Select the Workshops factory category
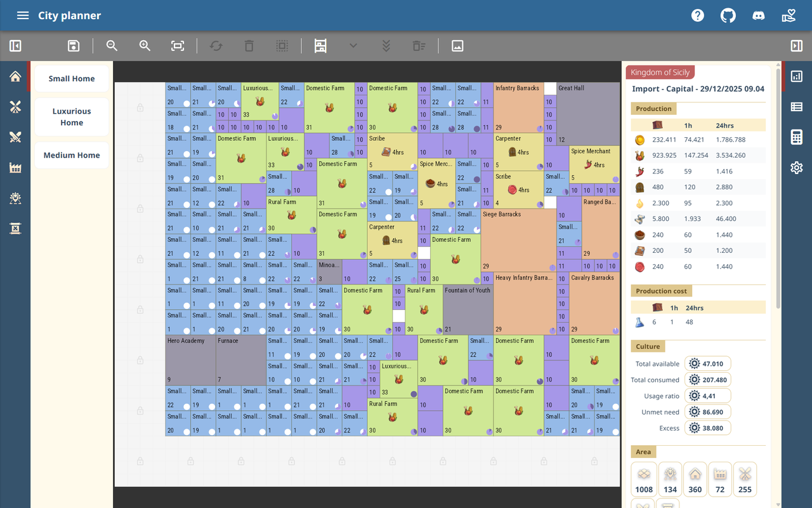Viewport: 812px width, 508px height. point(15,168)
